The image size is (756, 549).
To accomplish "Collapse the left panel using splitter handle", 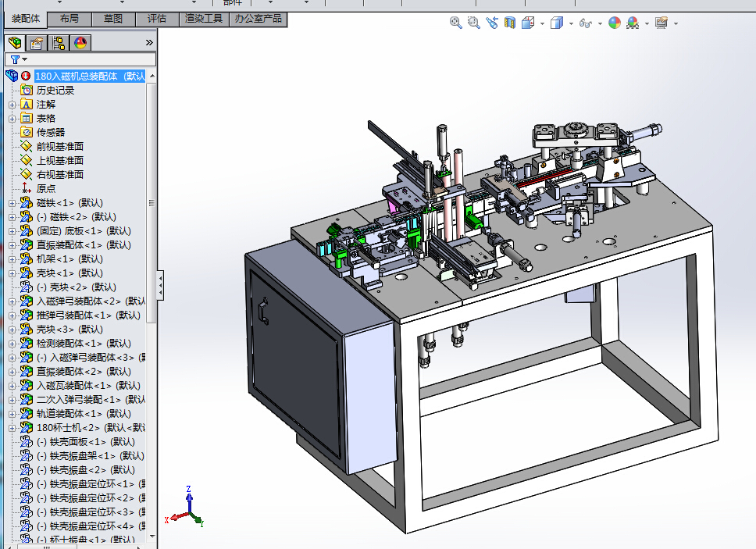I will 161,285.
